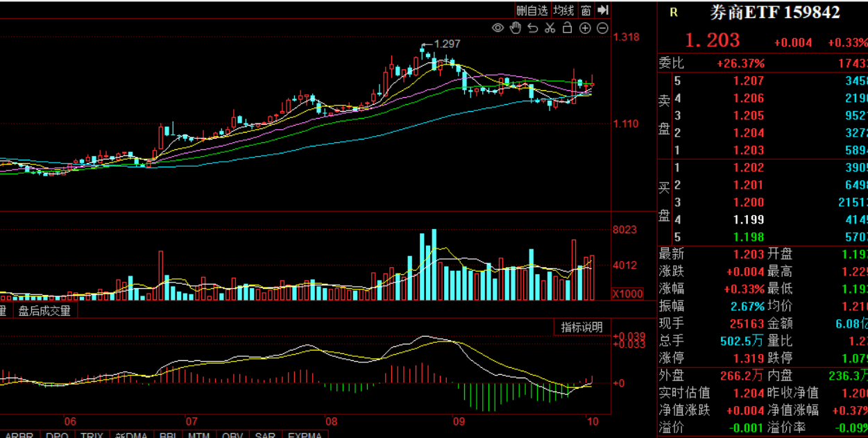The width and height of the screenshot is (868, 438).
Task: Click the 1.297 high price label
Action: tap(447, 44)
